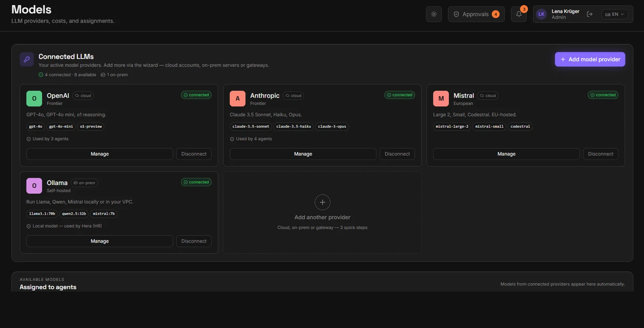Click the mistral-large-2 model chip
Image resolution: width=644 pixels, height=328 pixels.
452,127
